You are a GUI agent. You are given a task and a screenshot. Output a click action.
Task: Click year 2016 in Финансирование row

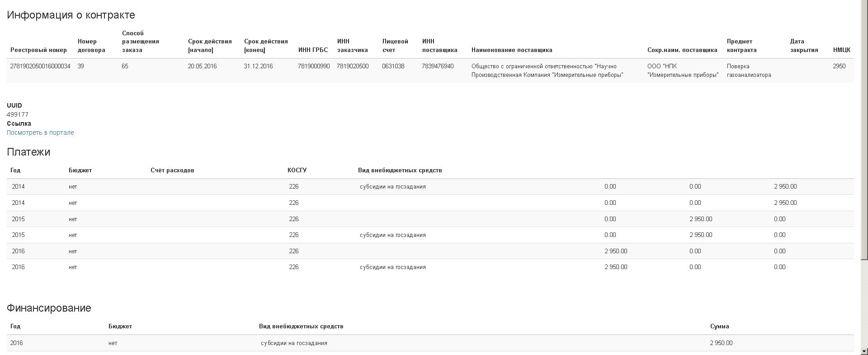16,343
